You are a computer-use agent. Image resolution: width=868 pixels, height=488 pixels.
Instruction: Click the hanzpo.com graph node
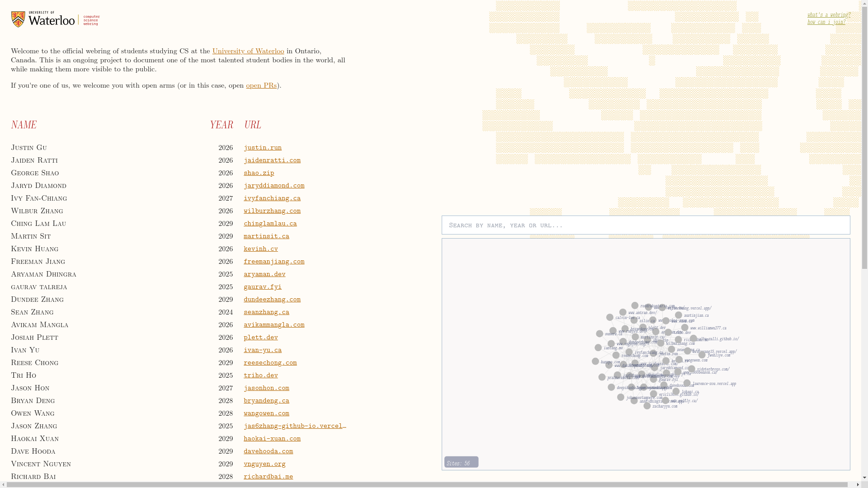click(595, 361)
